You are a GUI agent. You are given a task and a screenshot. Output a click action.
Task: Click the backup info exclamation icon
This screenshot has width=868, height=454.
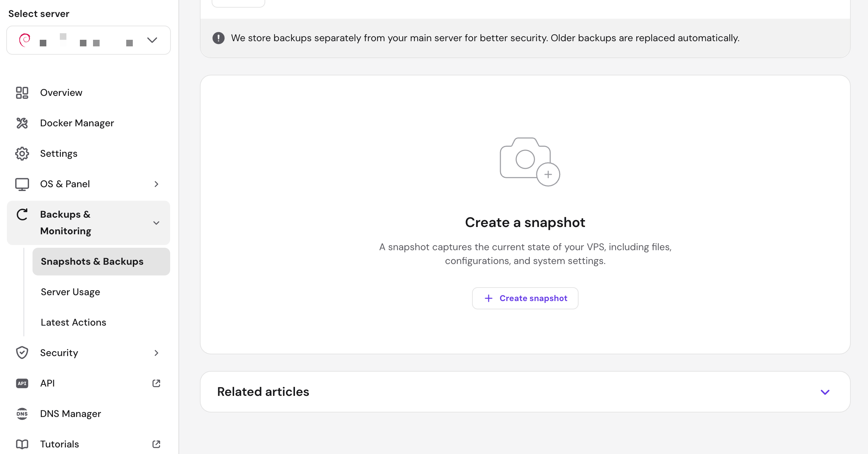(218, 38)
